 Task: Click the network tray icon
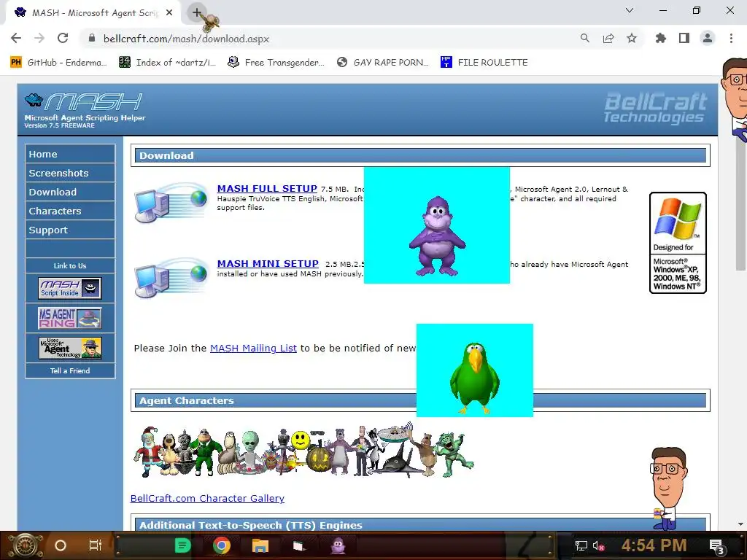point(581,545)
